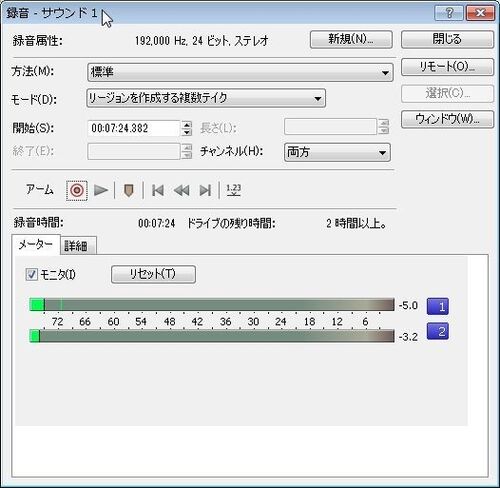500x488 pixels.
Task: Click the 2 時間以上 drive time remaining text
Action: 356,223
